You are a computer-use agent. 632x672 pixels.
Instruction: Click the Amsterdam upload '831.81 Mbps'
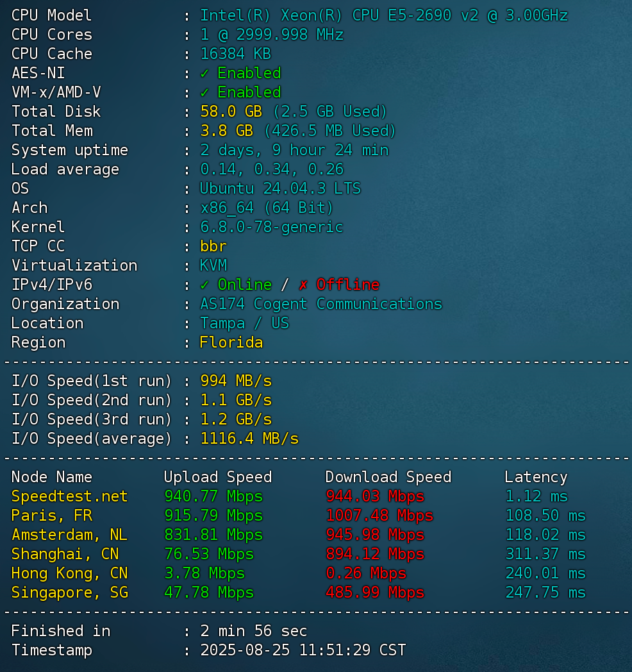213,535
